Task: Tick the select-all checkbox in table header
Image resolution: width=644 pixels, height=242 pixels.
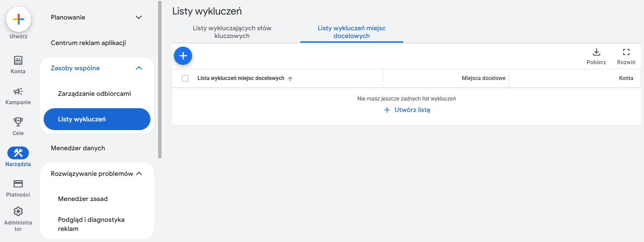Action: tap(185, 78)
